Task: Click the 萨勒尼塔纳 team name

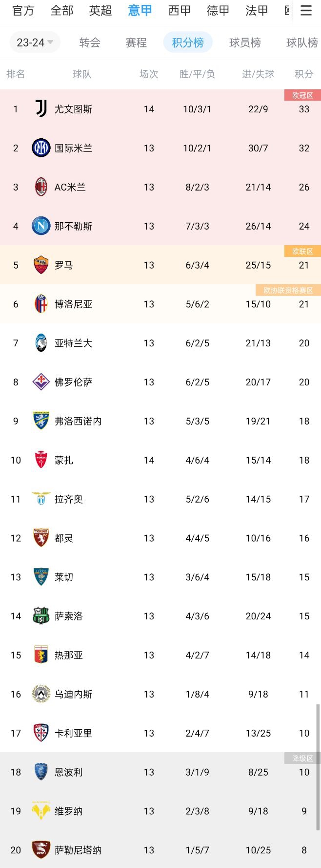Action: pyautogui.click(x=78, y=850)
